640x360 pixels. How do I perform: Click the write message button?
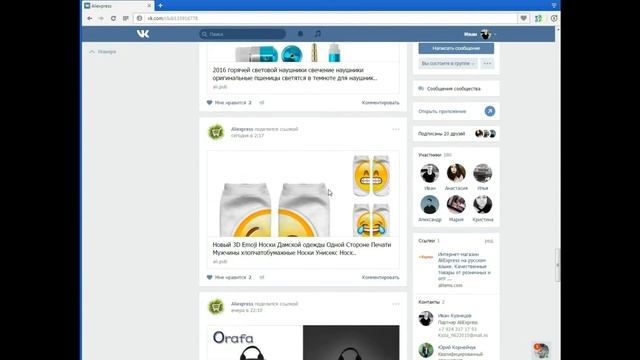click(x=456, y=48)
